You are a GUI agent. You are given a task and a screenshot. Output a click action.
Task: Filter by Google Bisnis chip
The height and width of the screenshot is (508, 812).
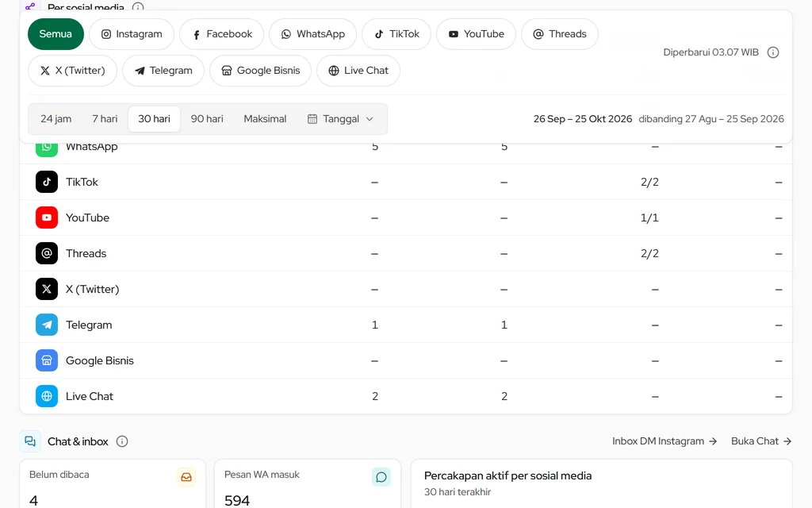click(x=260, y=71)
